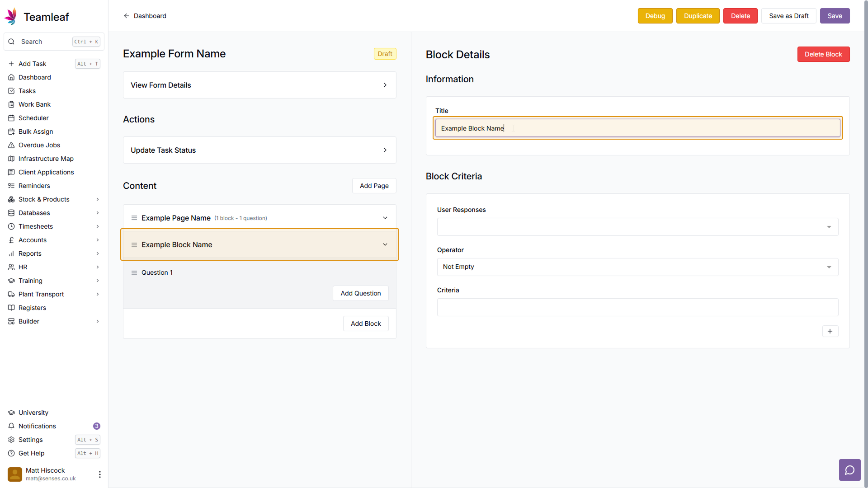This screenshot has height=488, width=868.
Task: Expand the Reports sidebar submenu
Action: [x=98, y=253]
